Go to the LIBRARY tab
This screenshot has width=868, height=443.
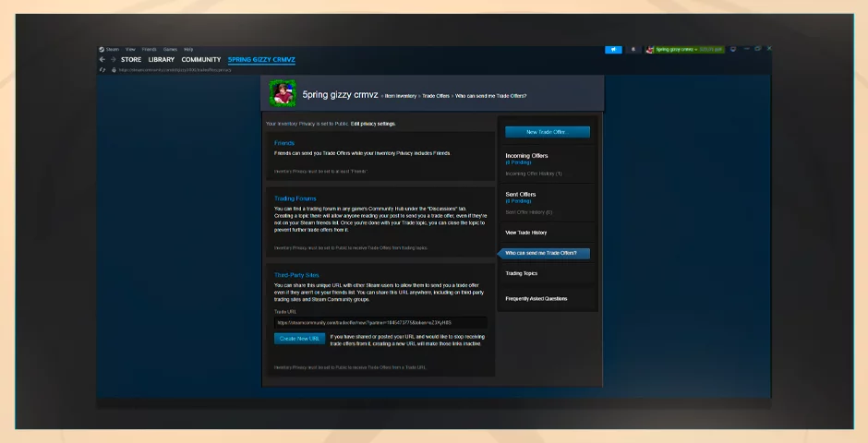pyautogui.click(x=161, y=60)
